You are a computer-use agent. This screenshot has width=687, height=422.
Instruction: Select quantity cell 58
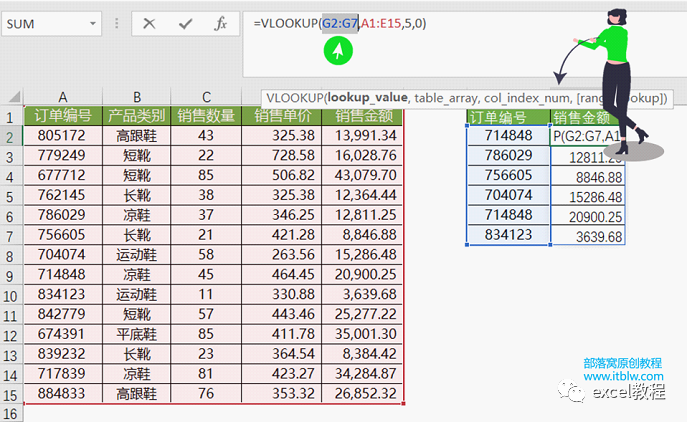click(x=206, y=255)
